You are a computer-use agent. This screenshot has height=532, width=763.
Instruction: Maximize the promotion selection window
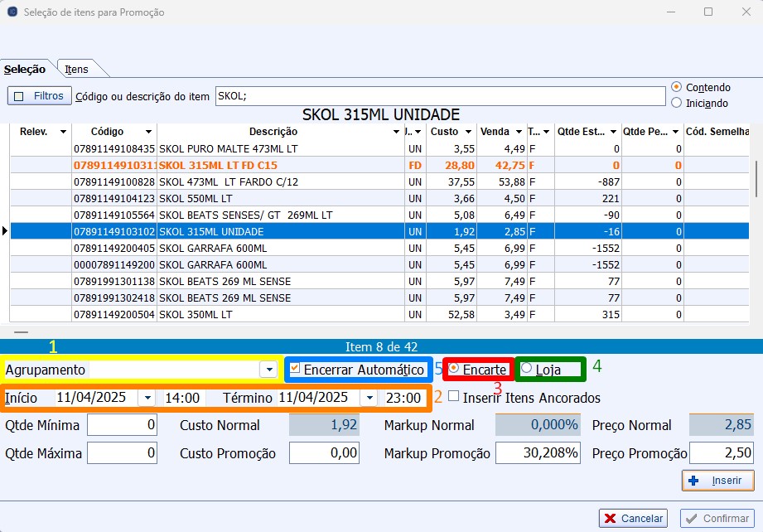tap(708, 12)
